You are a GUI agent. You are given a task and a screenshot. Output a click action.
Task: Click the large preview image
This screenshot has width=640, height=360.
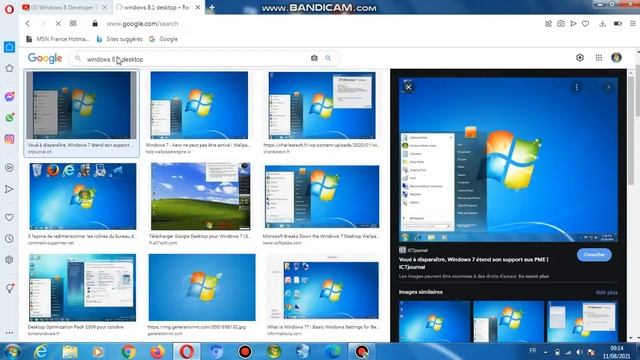pos(508,160)
